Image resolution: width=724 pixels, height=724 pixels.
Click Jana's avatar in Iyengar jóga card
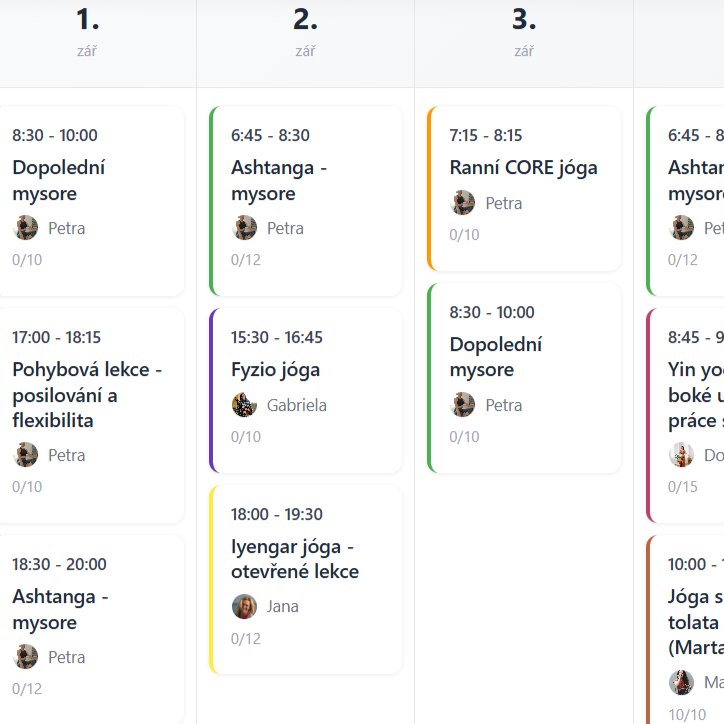(244, 606)
